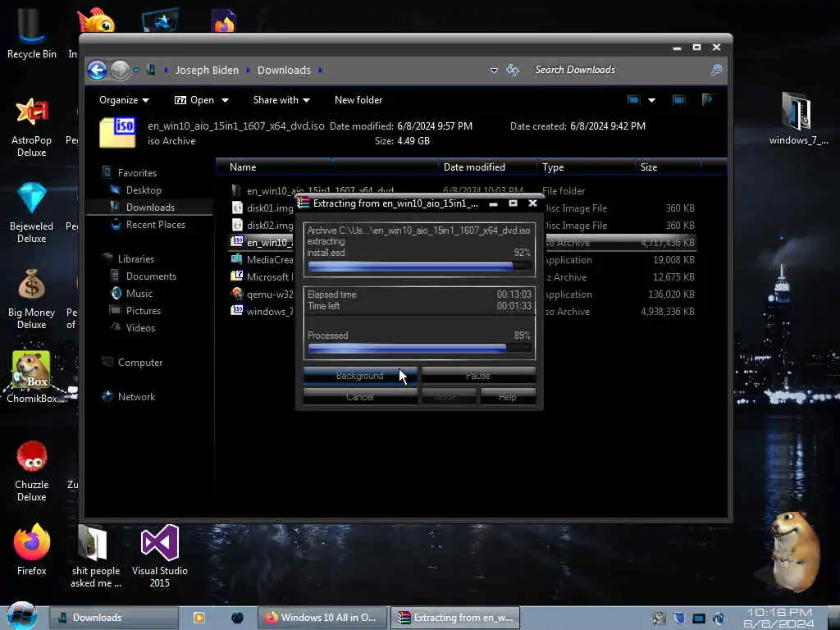Viewport: 840px width, 630px height.
Task: Select the Visual Studio 2015 desktop icon
Action: [160, 556]
